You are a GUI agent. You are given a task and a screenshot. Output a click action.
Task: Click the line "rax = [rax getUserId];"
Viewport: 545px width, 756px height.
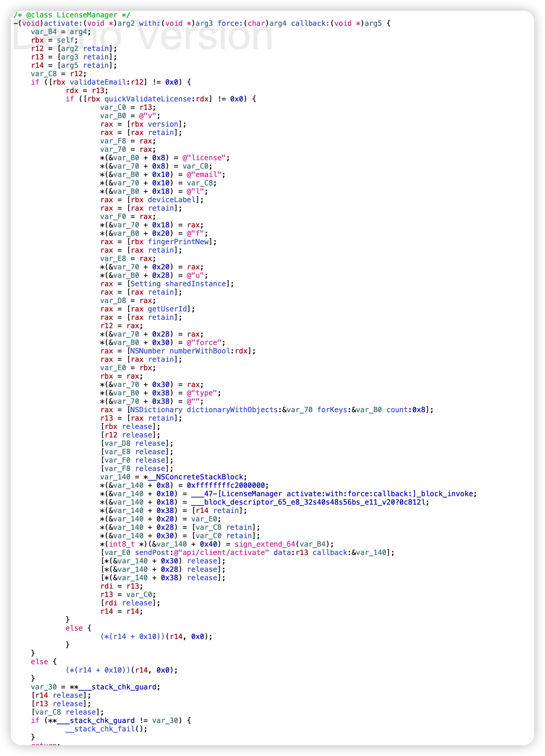pyautogui.click(x=147, y=309)
